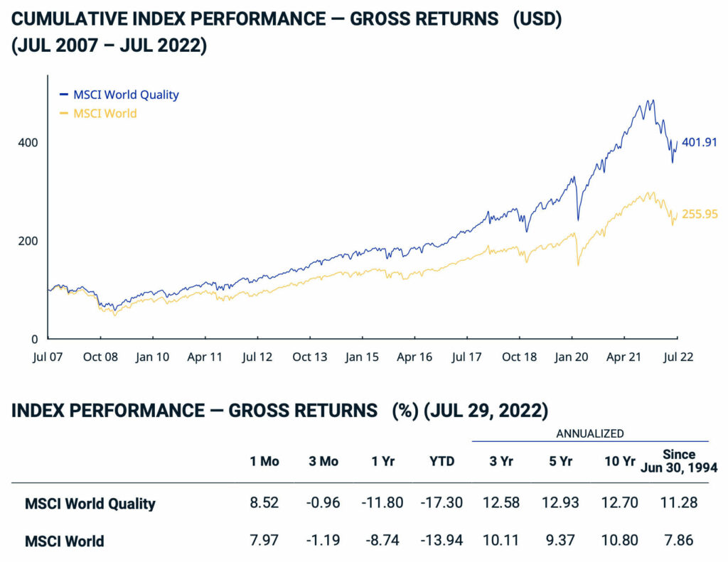This screenshot has width=728, height=562.
Task: Click the 10 Yr column header
Action: [619, 461]
